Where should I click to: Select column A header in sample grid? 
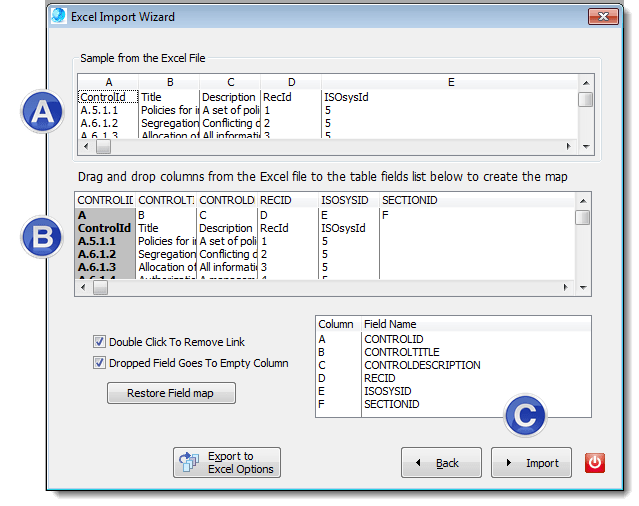click(108, 82)
